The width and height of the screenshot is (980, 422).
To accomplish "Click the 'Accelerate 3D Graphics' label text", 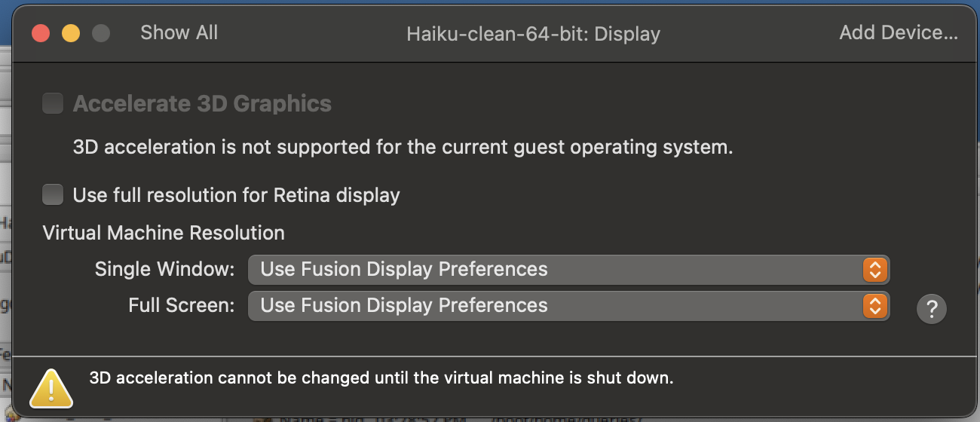I will pyautogui.click(x=202, y=103).
